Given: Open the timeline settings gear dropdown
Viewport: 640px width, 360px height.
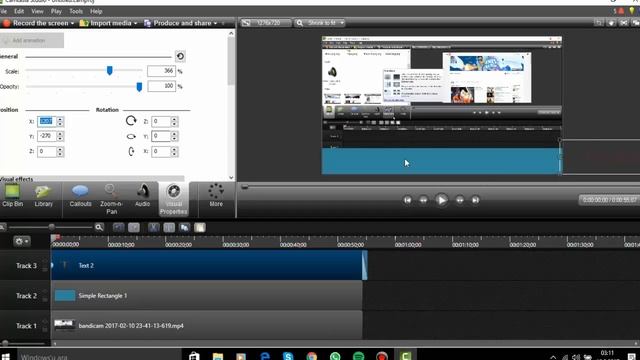Looking at the screenshot, I should [x=21, y=241].
